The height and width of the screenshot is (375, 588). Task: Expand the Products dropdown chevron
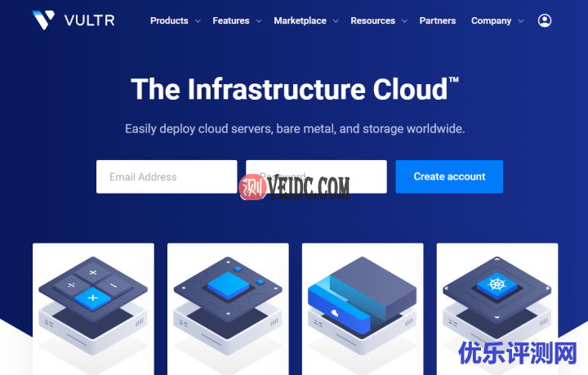[x=198, y=21]
